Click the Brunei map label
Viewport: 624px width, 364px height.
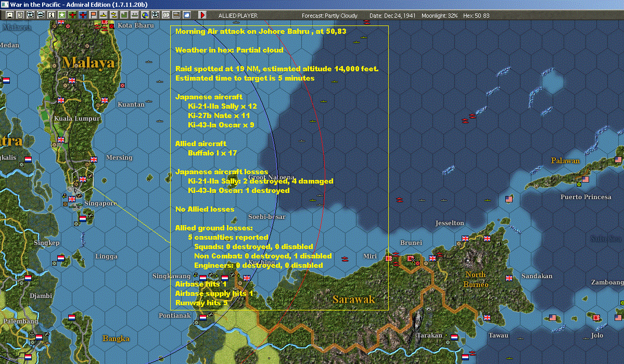point(411,243)
